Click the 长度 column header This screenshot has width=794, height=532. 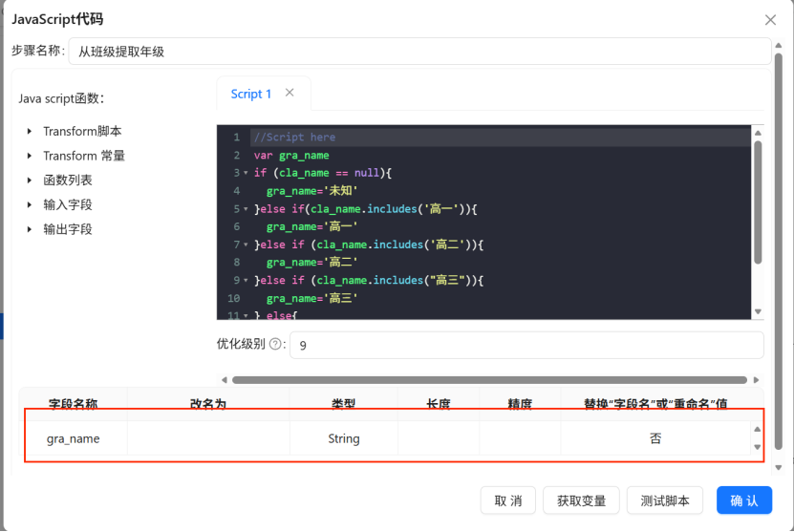click(x=439, y=404)
